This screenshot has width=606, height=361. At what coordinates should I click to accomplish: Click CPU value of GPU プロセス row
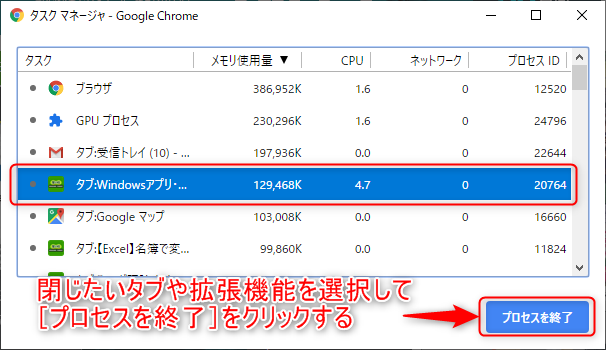click(363, 121)
